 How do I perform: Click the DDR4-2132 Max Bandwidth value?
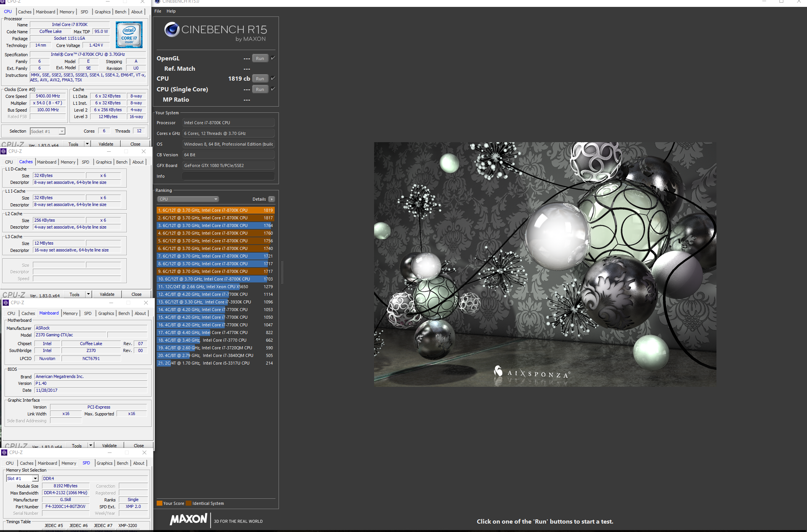pyautogui.click(x=65, y=493)
